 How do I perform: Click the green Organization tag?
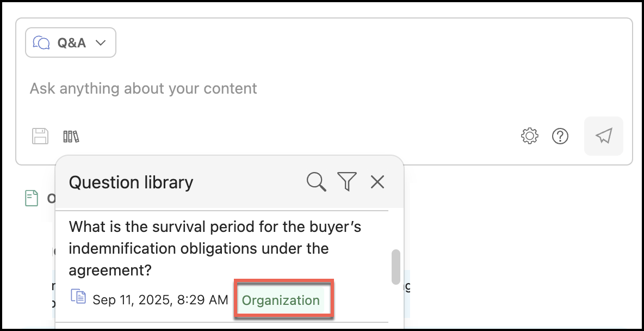click(281, 301)
